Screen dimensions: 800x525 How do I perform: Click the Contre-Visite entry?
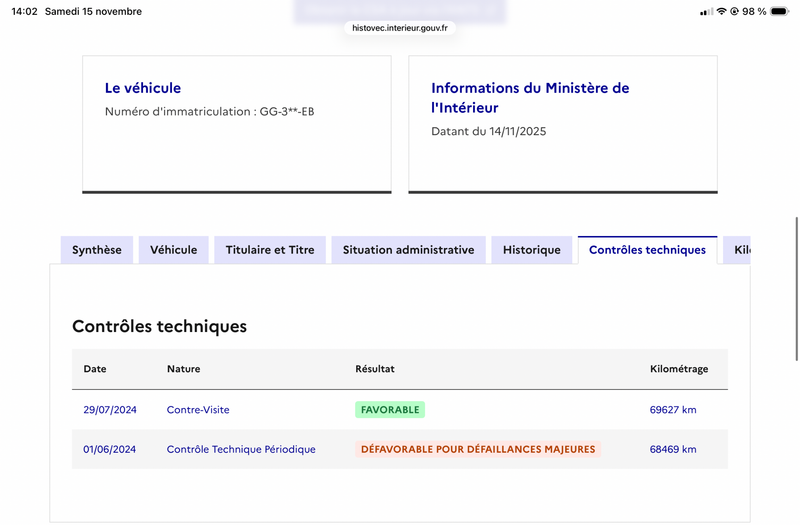pyautogui.click(x=198, y=410)
